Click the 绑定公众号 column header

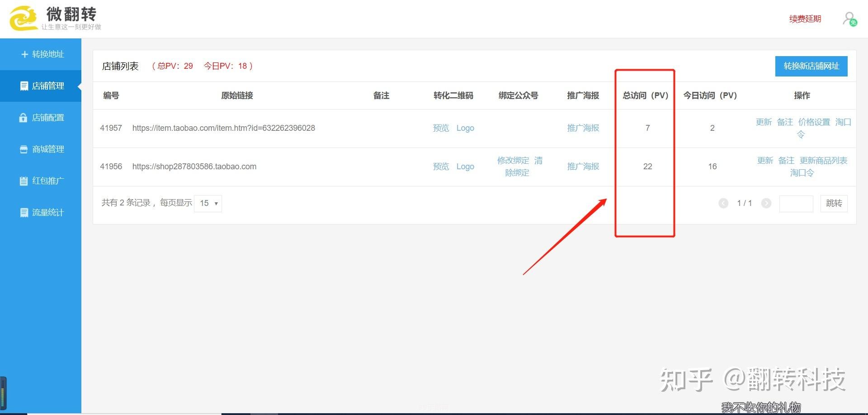tap(519, 95)
